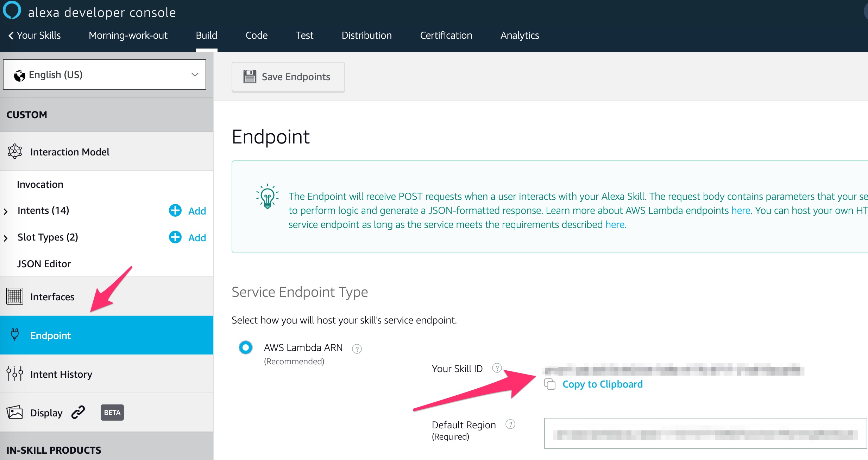This screenshot has width=868, height=460.
Task: Expand the Slot Types (2) chevron
Action: 6,238
